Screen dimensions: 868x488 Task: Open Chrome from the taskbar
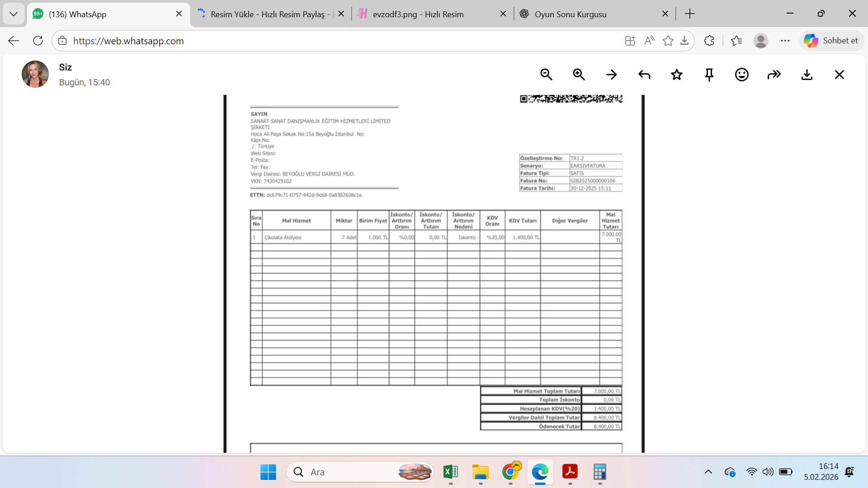pyautogui.click(x=510, y=472)
